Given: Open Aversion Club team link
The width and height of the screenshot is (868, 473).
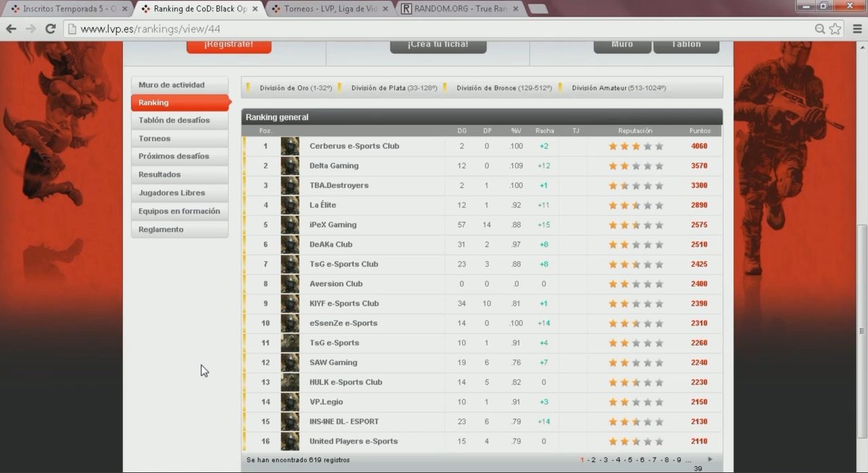Looking at the screenshot, I should (336, 284).
